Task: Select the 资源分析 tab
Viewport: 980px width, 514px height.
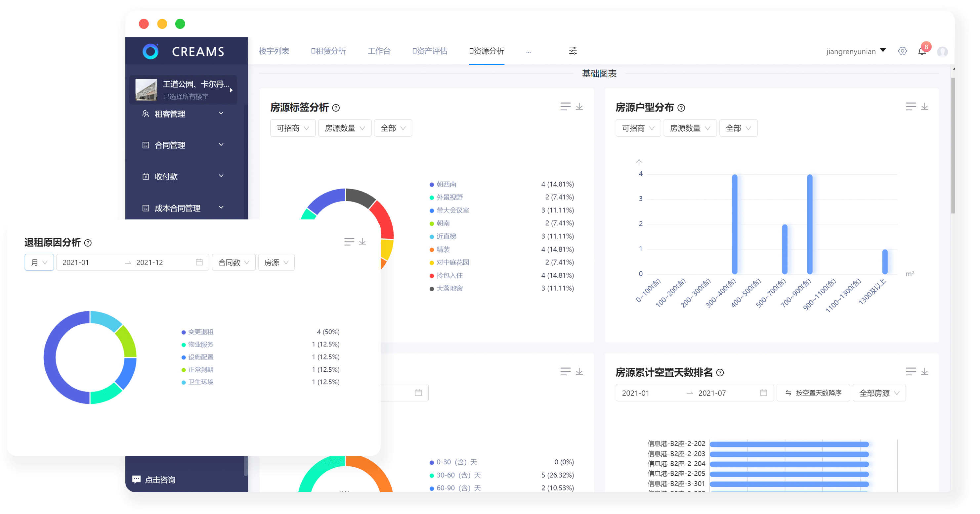Action: pos(487,51)
